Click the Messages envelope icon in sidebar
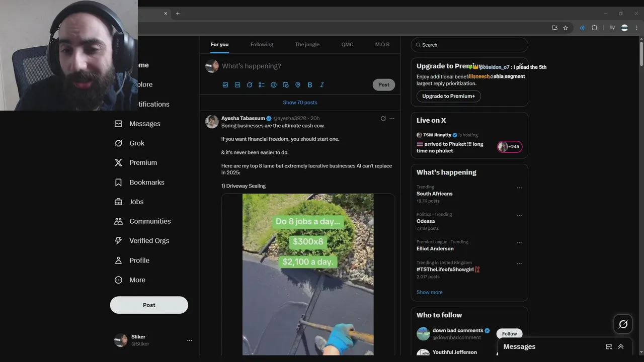644x362 pixels. [x=118, y=124]
